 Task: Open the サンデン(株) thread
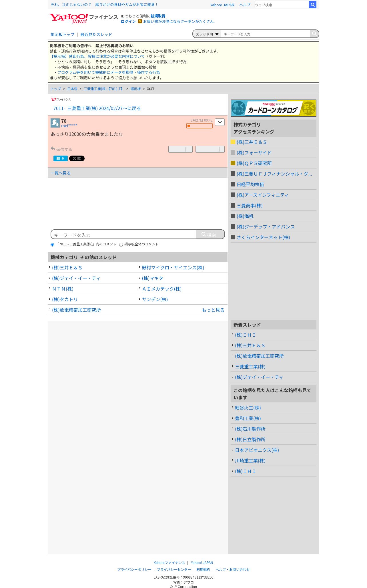tap(155, 299)
